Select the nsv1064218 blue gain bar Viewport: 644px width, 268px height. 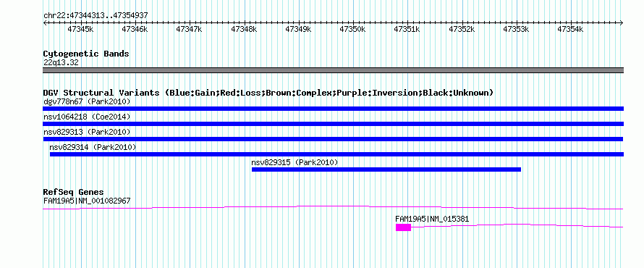333,124
